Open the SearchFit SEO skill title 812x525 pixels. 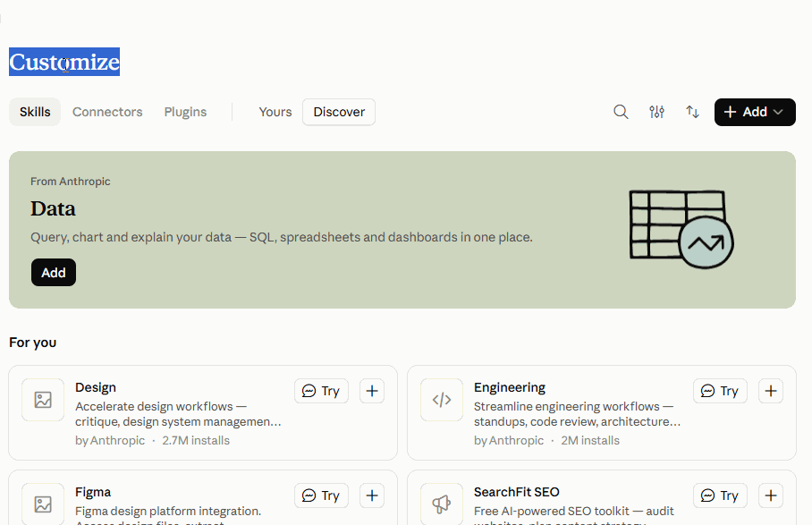coord(516,492)
